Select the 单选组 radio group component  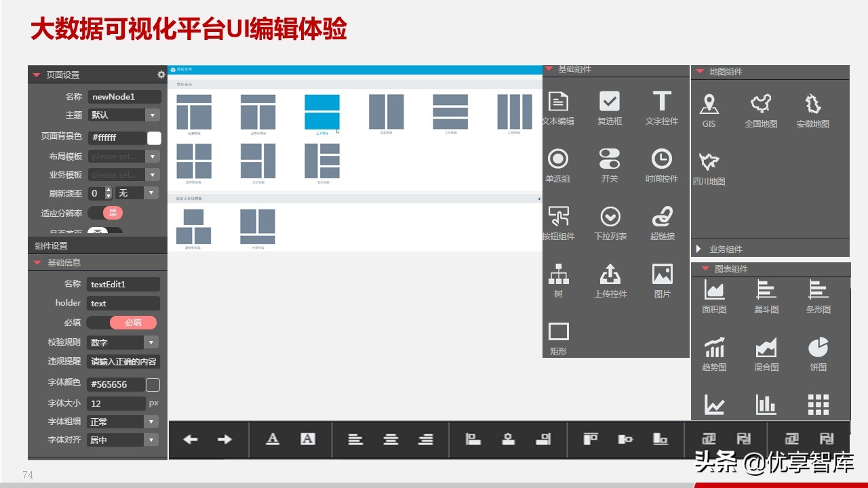tap(558, 165)
